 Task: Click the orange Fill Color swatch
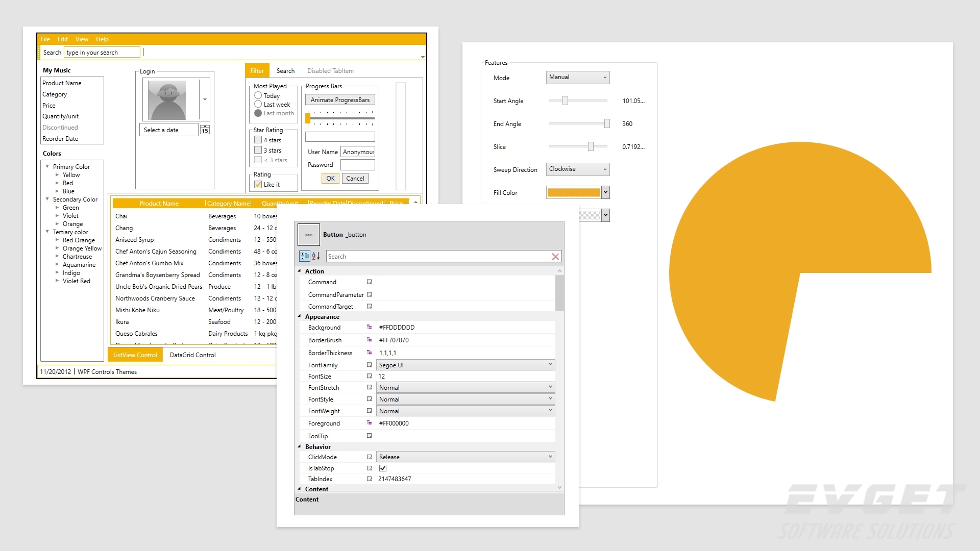574,192
